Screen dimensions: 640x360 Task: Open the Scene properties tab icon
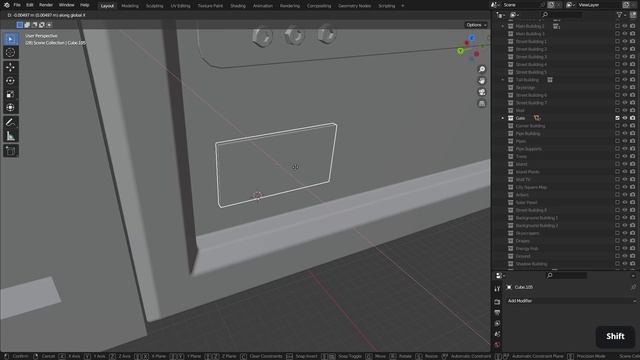point(497,334)
